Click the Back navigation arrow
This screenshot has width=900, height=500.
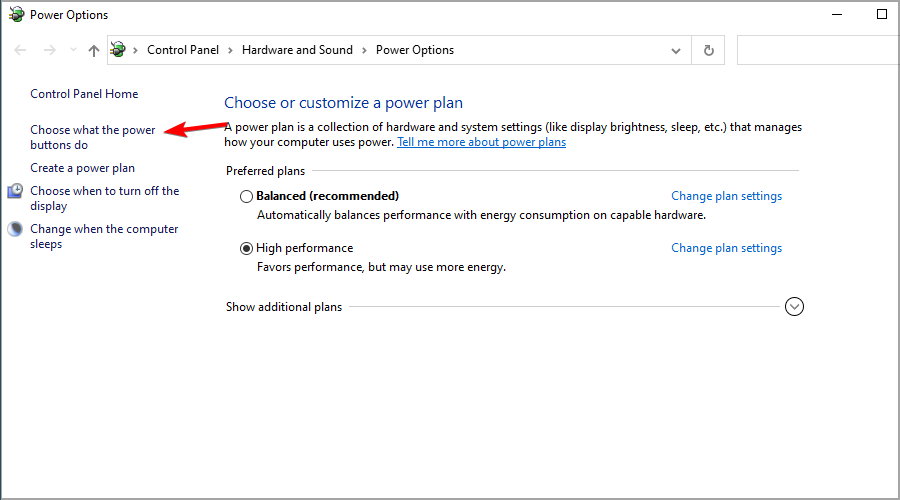[x=20, y=51]
